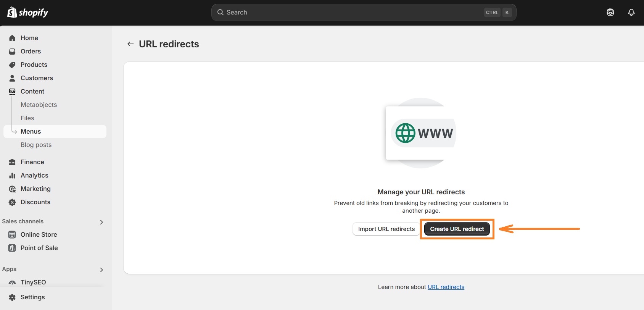
Task: Click the URL redirects page title
Action: coord(169,44)
